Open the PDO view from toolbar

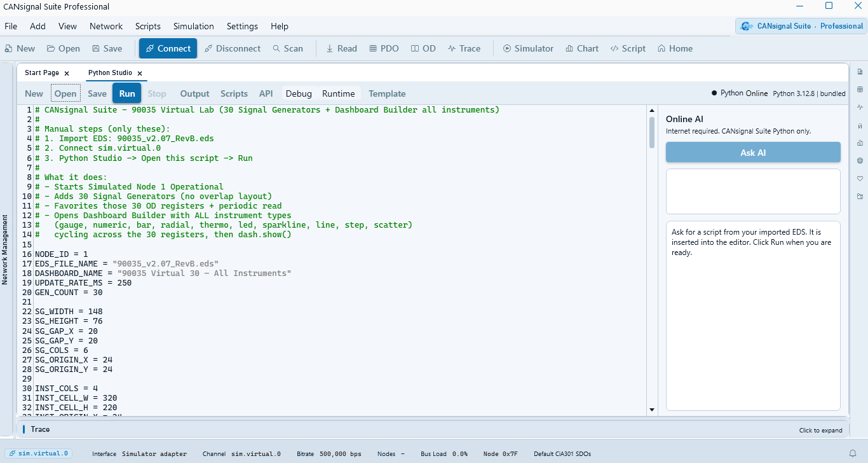[x=384, y=48]
